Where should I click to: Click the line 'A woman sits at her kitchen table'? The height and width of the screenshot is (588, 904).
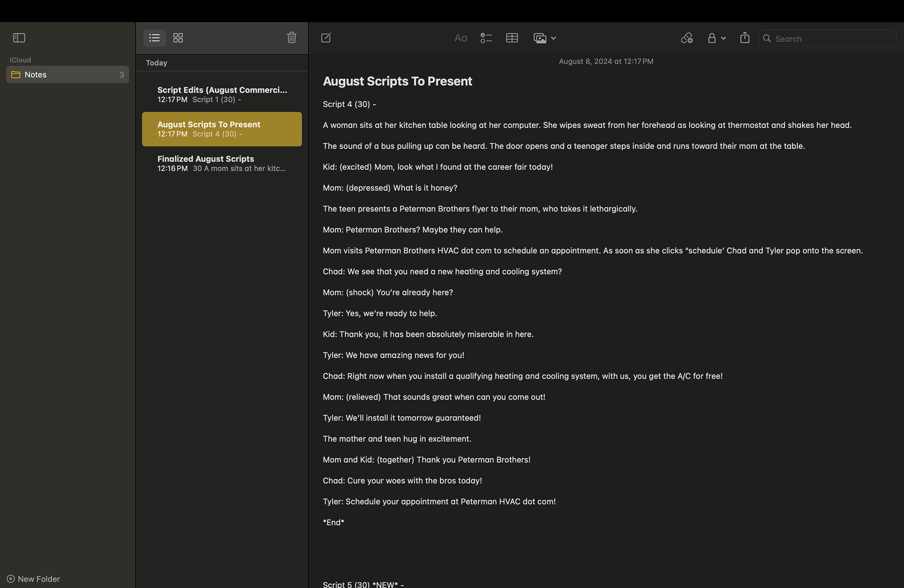click(587, 125)
